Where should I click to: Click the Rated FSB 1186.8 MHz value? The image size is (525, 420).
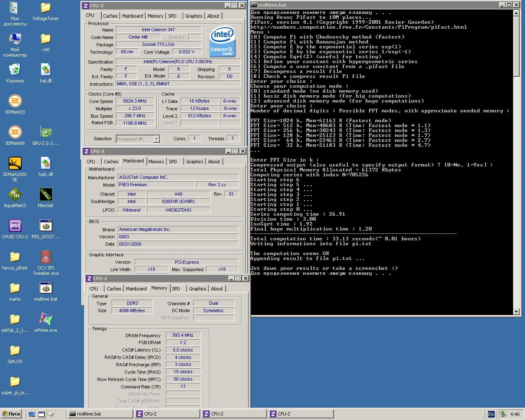pos(135,123)
